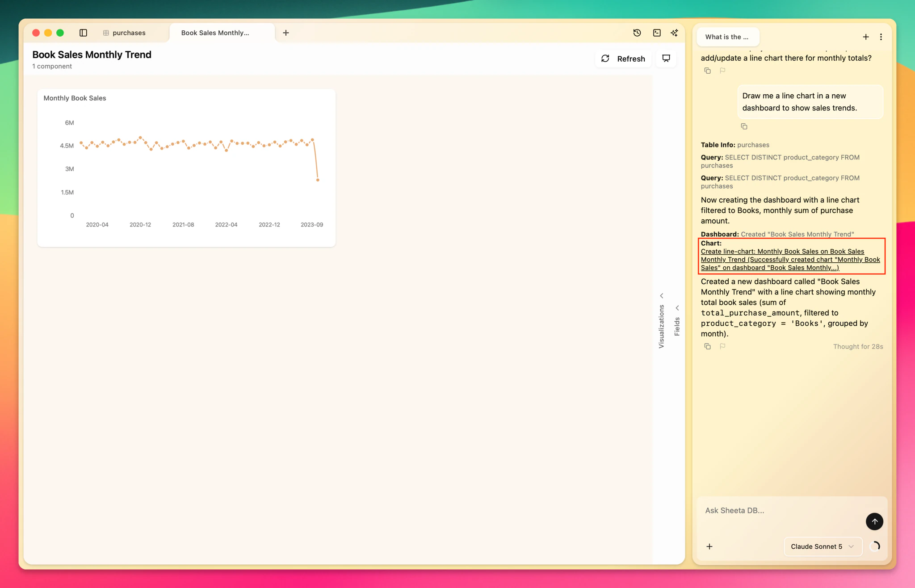Send message with the arrow button

tap(874, 521)
